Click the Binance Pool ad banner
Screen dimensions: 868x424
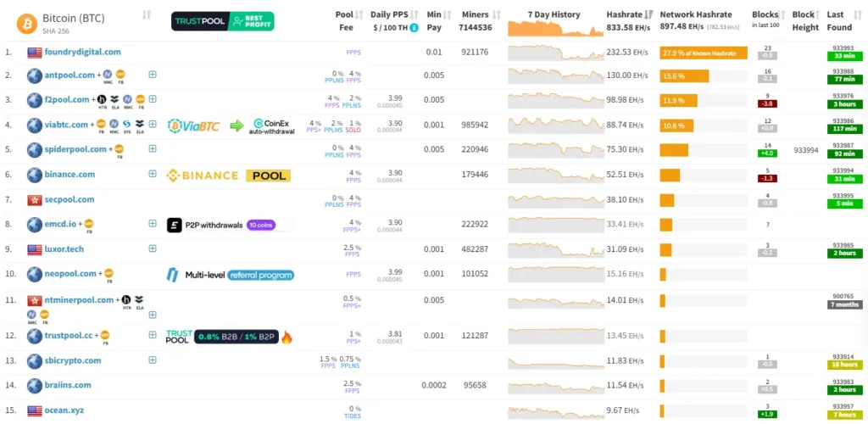pyautogui.click(x=228, y=176)
